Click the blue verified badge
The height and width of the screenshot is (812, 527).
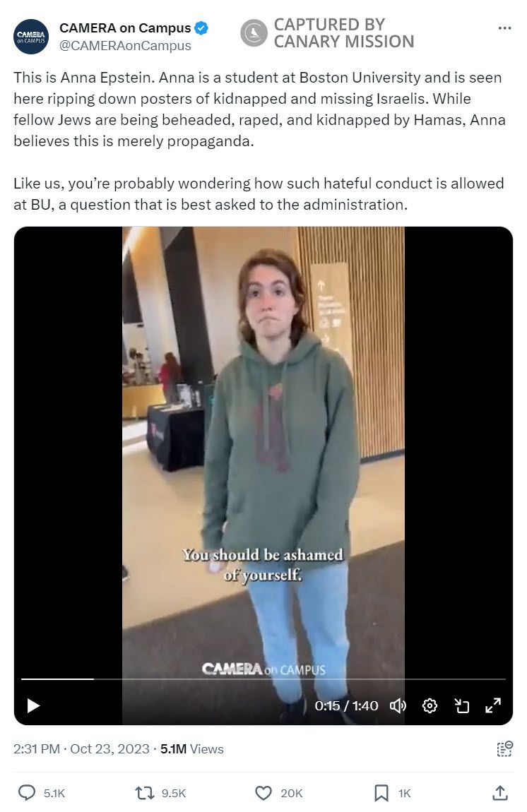pyautogui.click(x=201, y=28)
